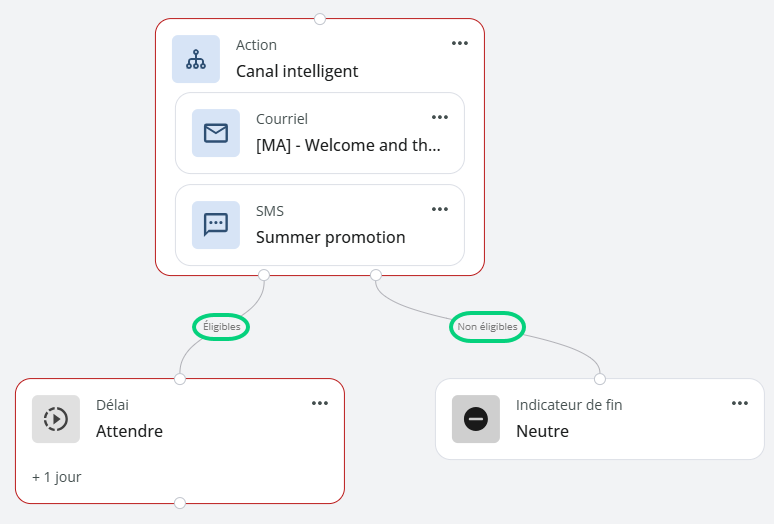Screen dimensions: 774x524
Task: Click the Délai play-circle icon
Action: pos(56,419)
